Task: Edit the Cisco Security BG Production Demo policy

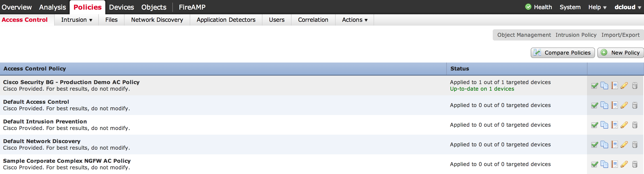Action: pos(624,86)
